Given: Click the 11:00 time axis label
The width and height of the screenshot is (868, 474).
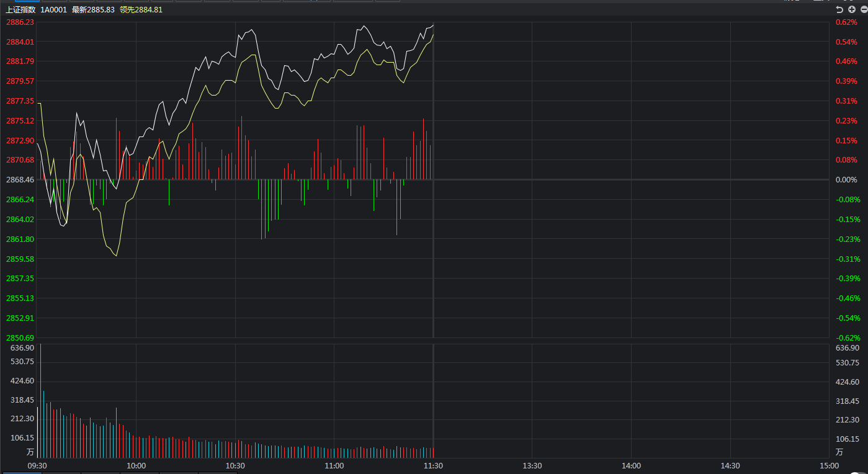Looking at the screenshot, I should (334, 466).
